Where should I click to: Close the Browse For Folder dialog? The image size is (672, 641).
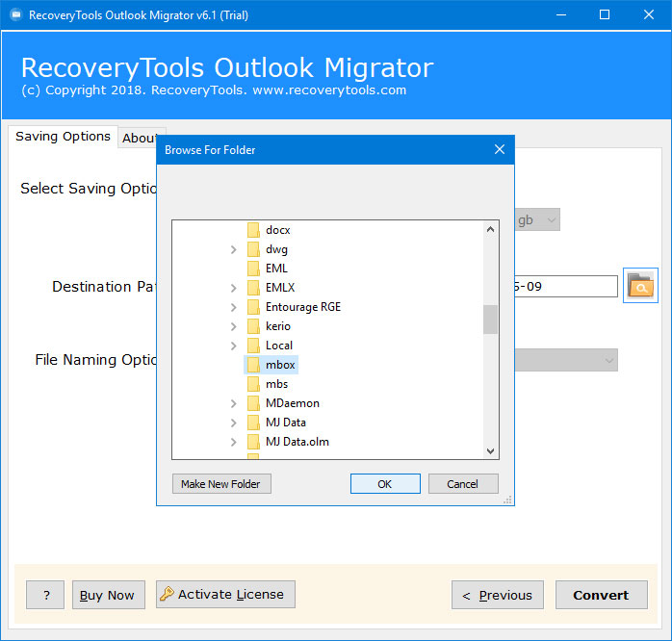500,149
